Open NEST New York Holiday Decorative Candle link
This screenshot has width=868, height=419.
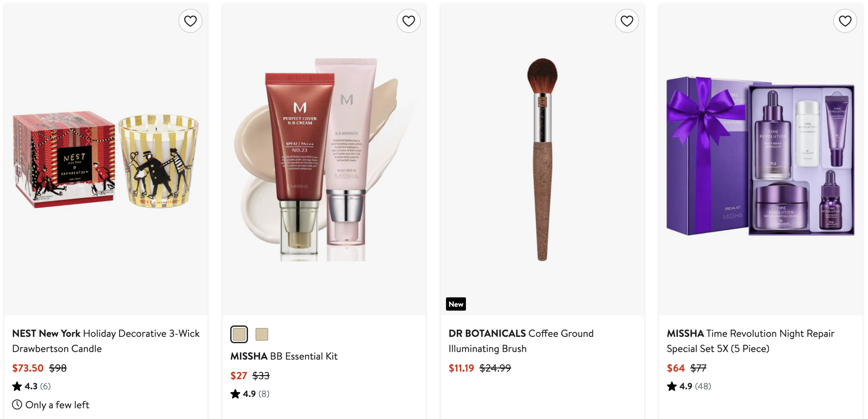(106, 341)
